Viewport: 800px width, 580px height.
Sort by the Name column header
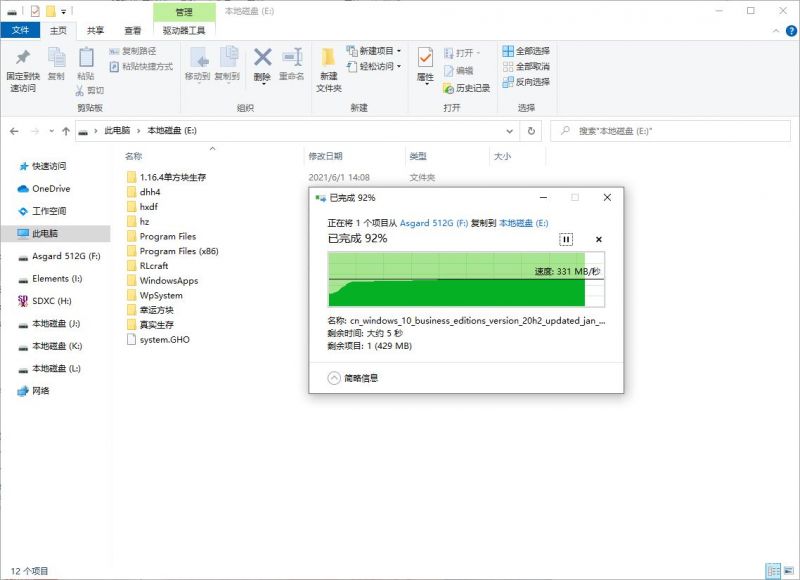coord(213,156)
